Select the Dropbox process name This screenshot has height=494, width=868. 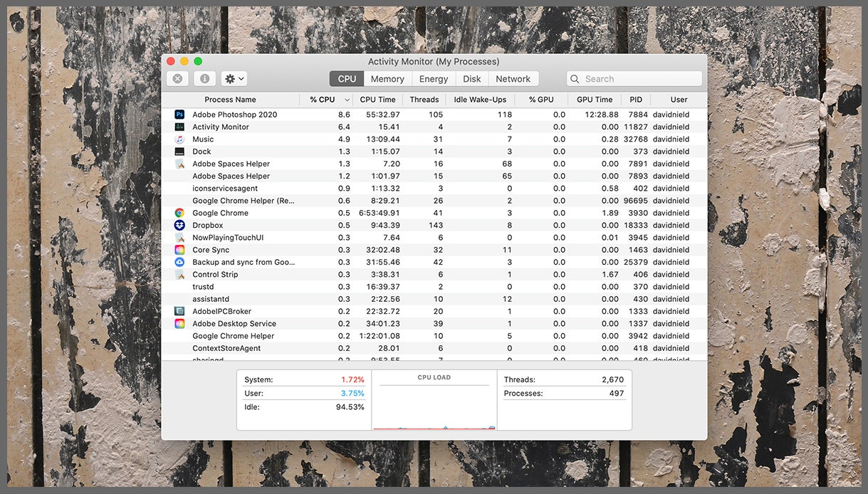click(x=207, y=226)
